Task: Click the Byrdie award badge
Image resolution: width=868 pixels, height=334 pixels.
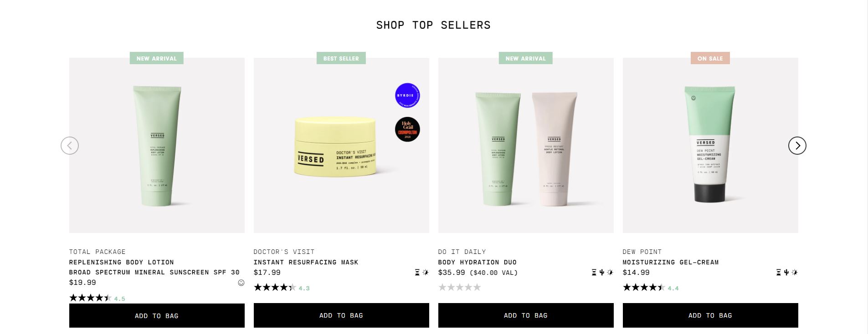Action: 407,96
